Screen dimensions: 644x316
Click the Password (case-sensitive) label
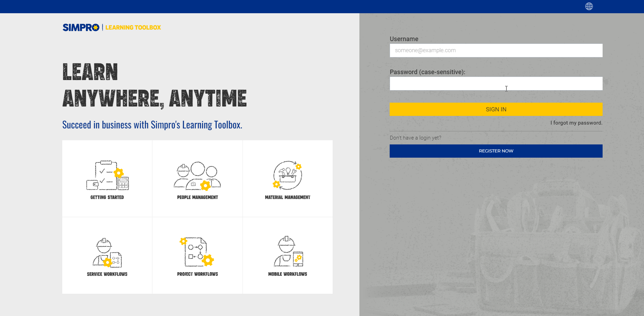coord(427,72)
